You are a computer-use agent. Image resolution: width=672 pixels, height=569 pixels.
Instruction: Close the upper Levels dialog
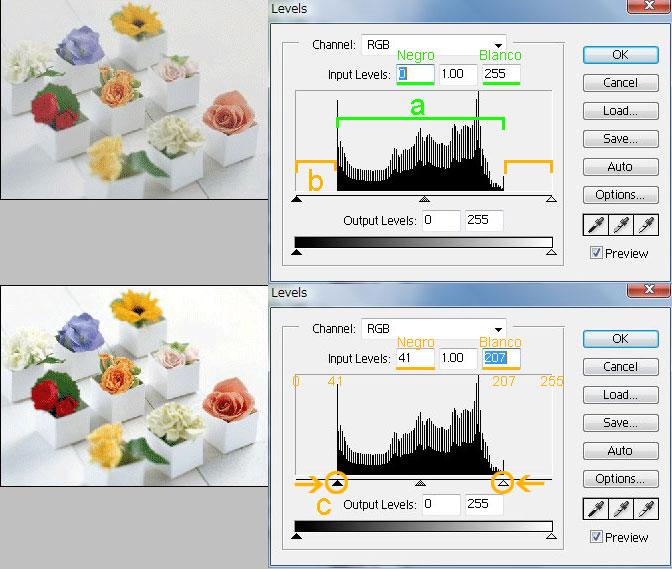click(x=649, y=6)
